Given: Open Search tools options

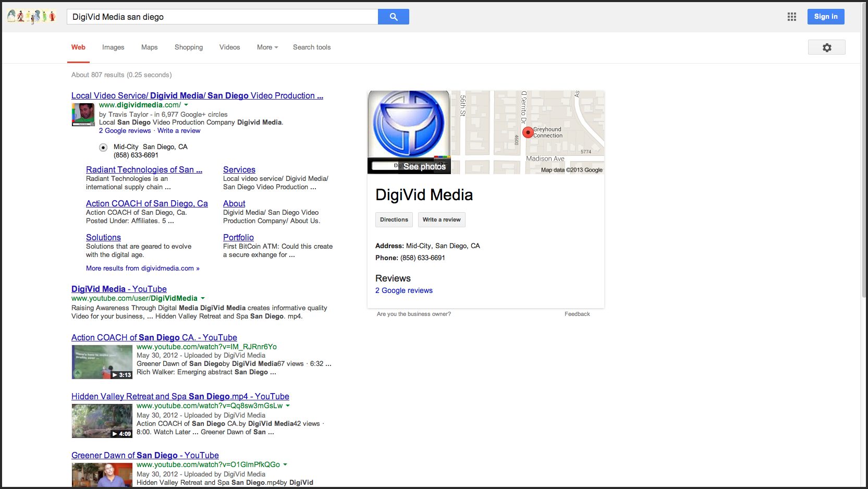Looking at the screenshot, I should (312, 47).
